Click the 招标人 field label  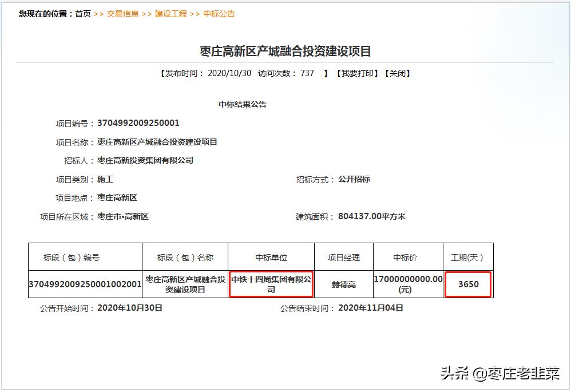point(79,161)
